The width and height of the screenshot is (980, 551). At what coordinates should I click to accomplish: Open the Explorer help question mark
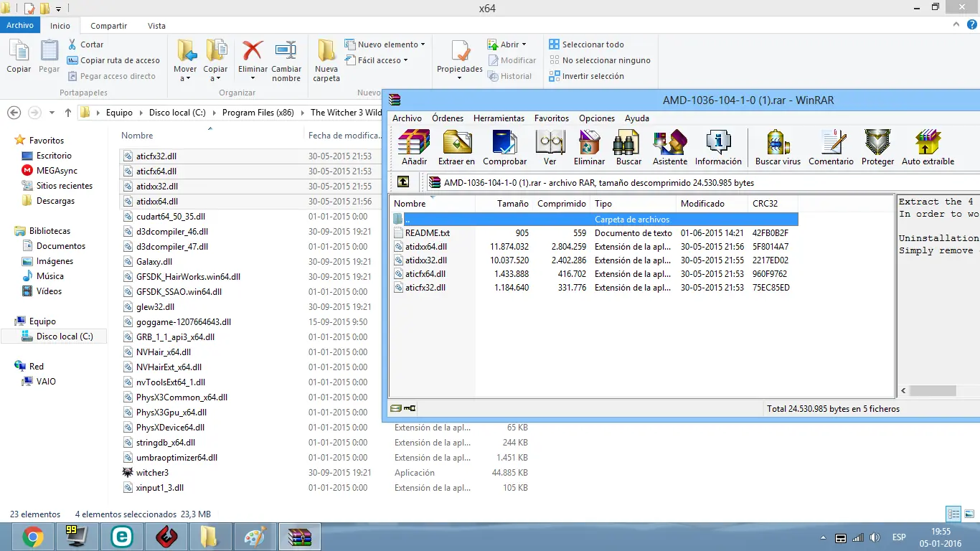pyautogui.click(x=971, y=25)
